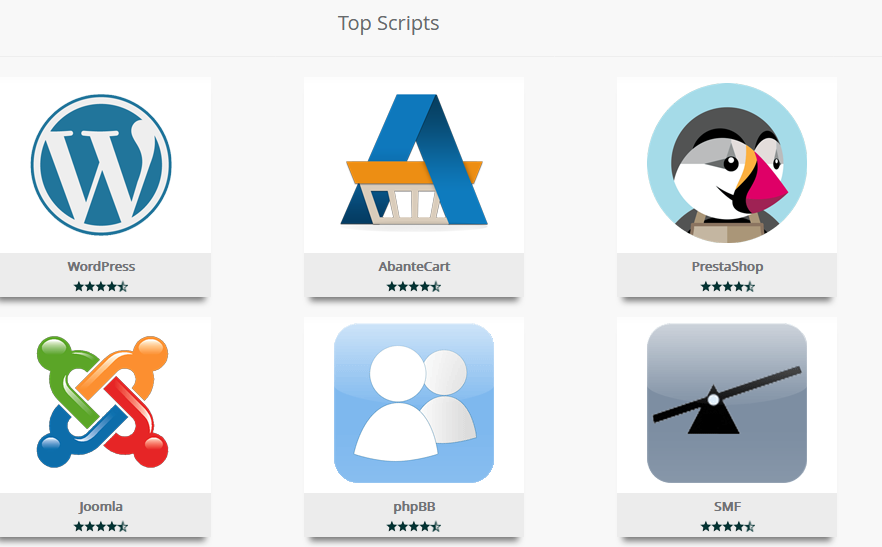This screenshot has width=882, height=547.
Task: Click the star rating under phpBB
Action: [414, 527]
